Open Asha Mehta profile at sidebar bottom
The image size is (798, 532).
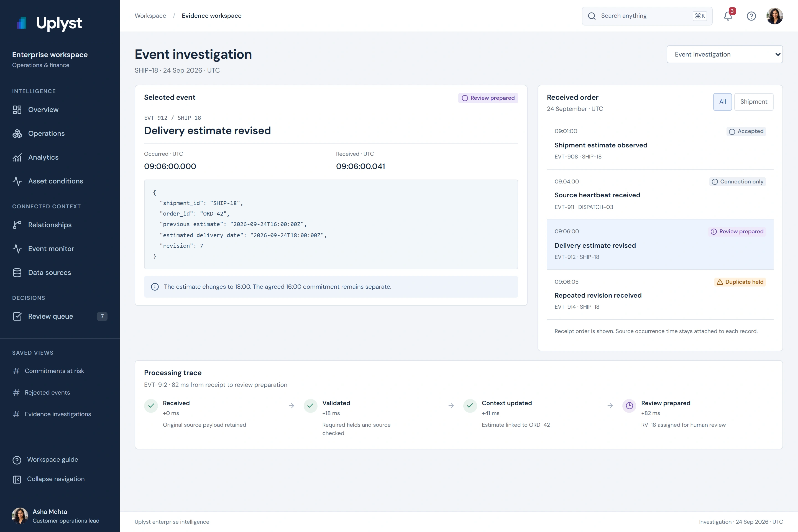click(60, 516)
